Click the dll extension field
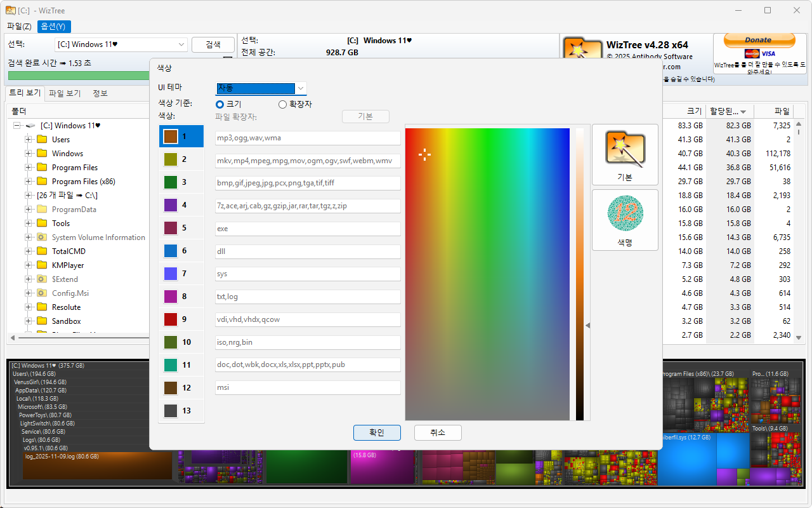The width and height of the screenshot is (812, 508). (308, 251)
